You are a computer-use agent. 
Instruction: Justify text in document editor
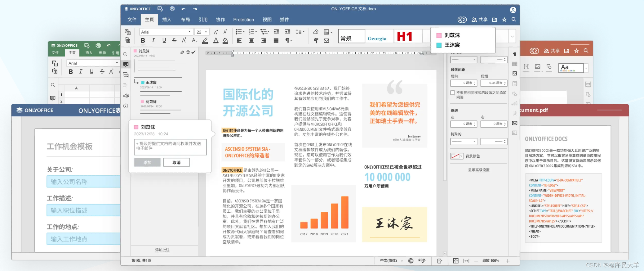coord(276,40)
